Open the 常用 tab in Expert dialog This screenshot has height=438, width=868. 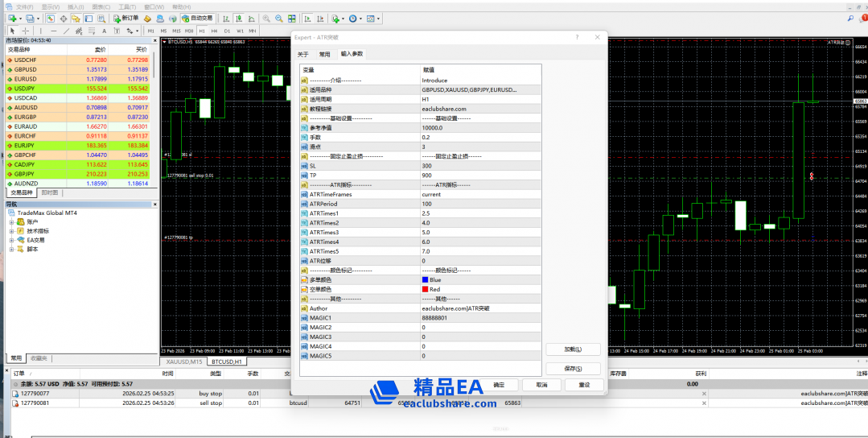pos(324,54)
